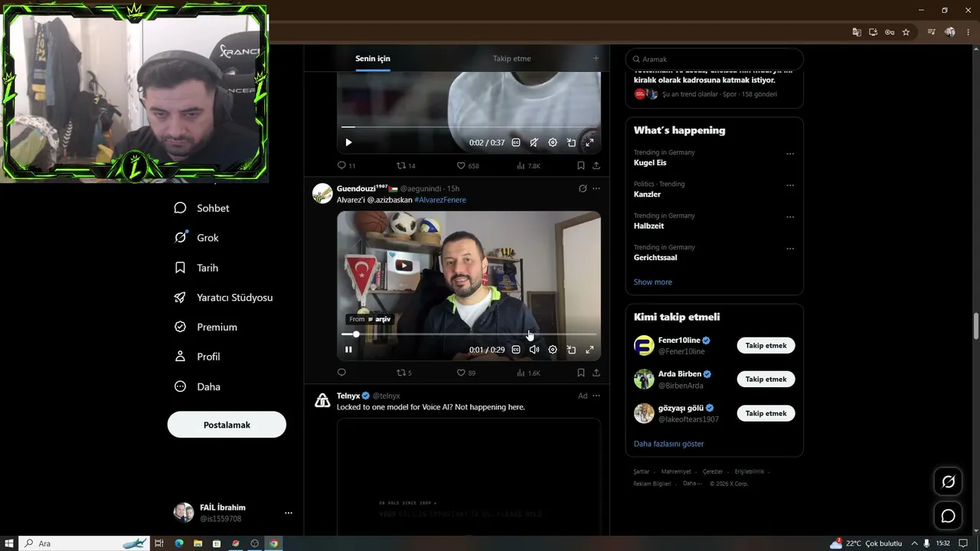Click the page vertical scrollbar thumb
Screen dimensions: 980x551
pos(975,326)
